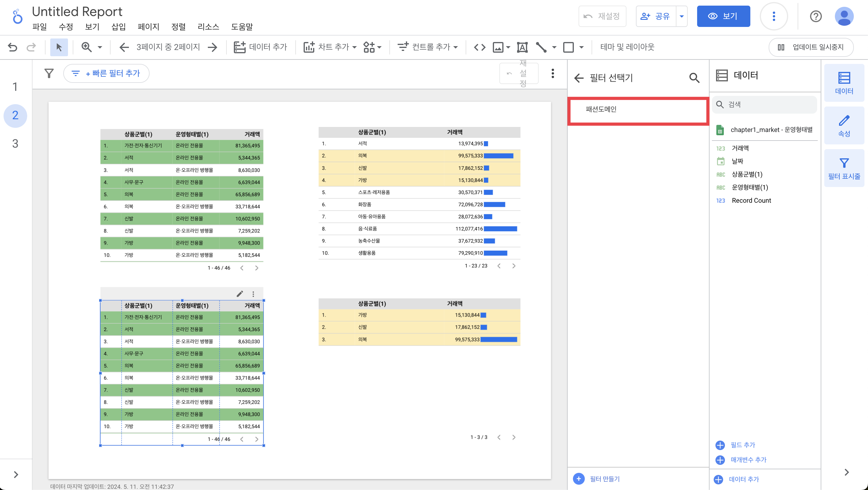Expand share options arrow next to 공유
Viewport: 868px width, 490px height.
point(681,16)
